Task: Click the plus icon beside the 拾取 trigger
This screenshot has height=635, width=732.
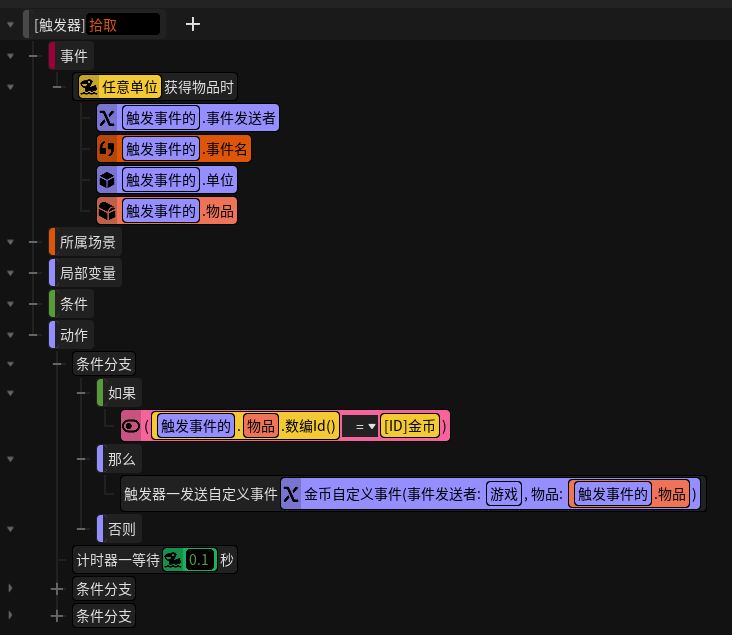Action: click(x=192, y=24)
